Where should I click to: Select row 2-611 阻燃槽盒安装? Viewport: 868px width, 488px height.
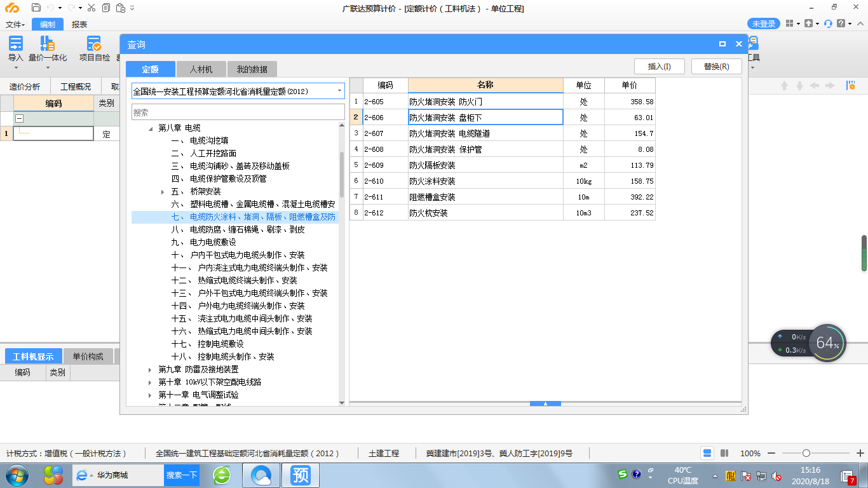(502, 197)
